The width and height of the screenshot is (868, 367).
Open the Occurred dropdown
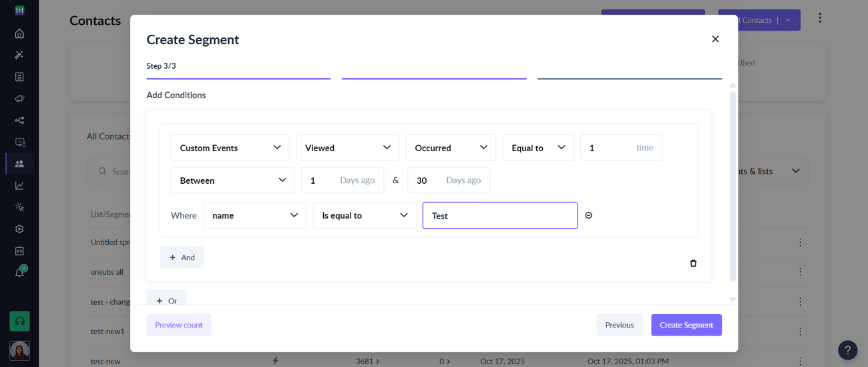click(x=451, y=148)
